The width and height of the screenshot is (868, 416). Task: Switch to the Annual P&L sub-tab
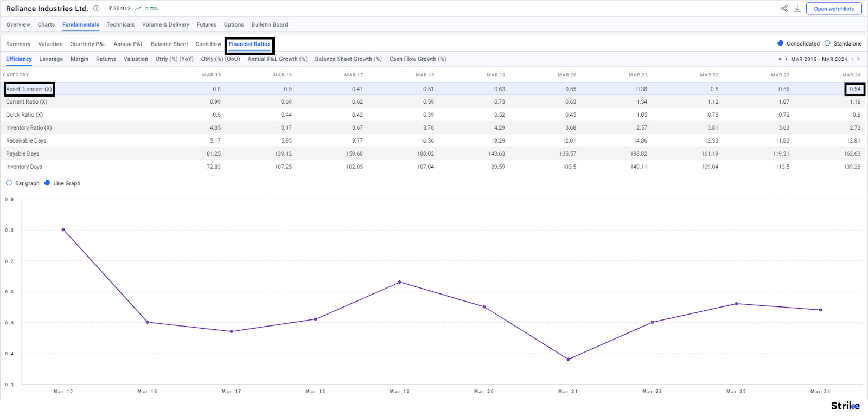tap(129, 44)
